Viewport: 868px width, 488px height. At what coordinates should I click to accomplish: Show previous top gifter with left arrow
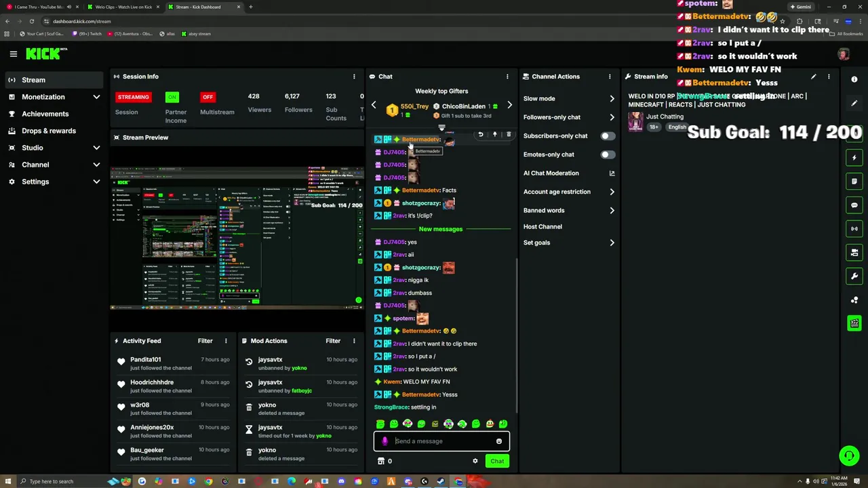coord(373,105)
